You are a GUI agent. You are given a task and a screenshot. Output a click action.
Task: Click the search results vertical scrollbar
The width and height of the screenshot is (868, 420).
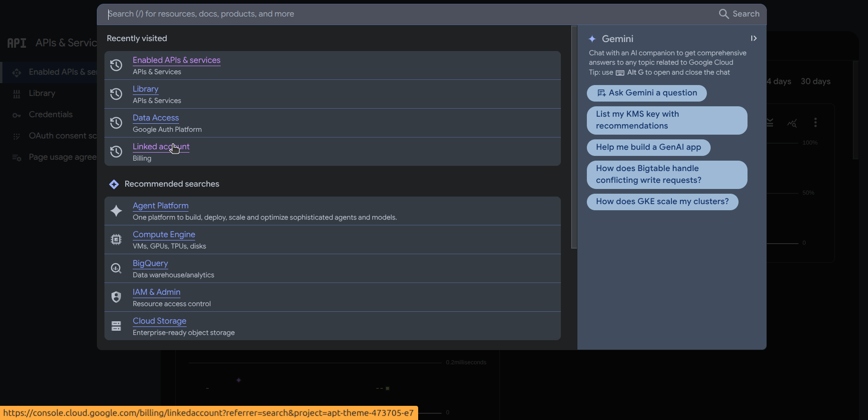coord(574,137)
